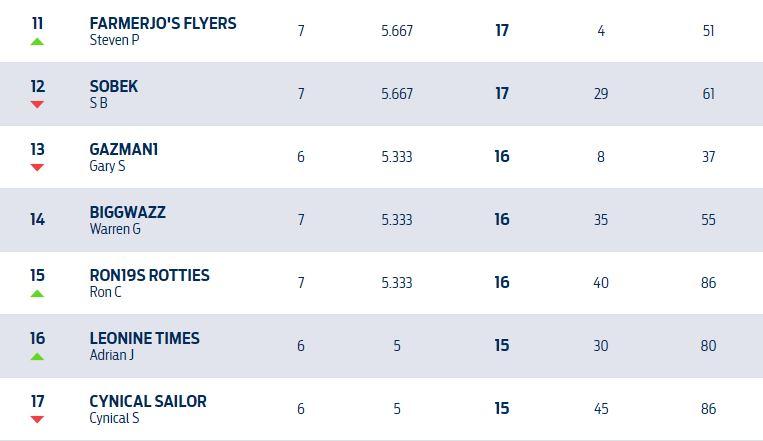Click owner name Steven P
This screenshot has width=763, height=441.
click(114, 41)
